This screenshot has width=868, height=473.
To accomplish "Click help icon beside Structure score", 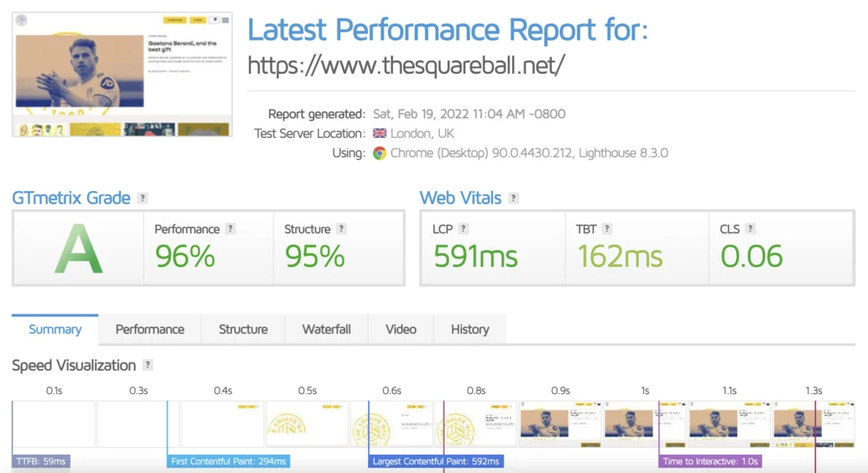I will click(341, 229).
